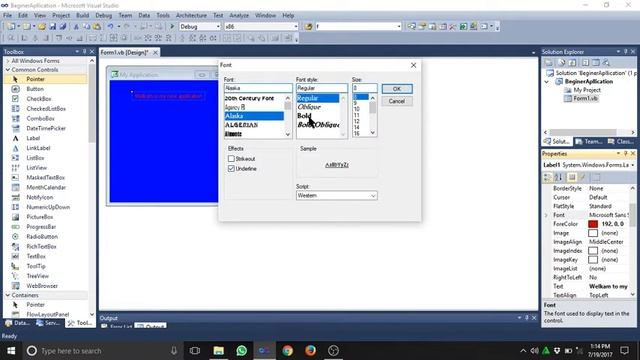Click the Image property white swatch
The height and width of the screenshot is (360, 640).
coord(593,233)
